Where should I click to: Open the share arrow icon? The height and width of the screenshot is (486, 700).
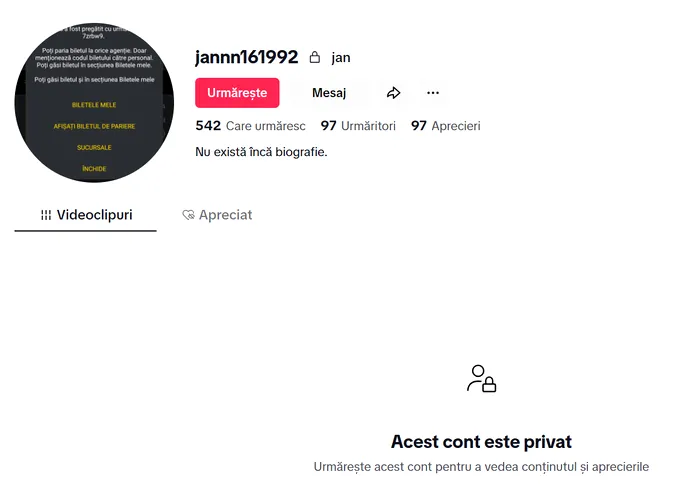(393, 93)
